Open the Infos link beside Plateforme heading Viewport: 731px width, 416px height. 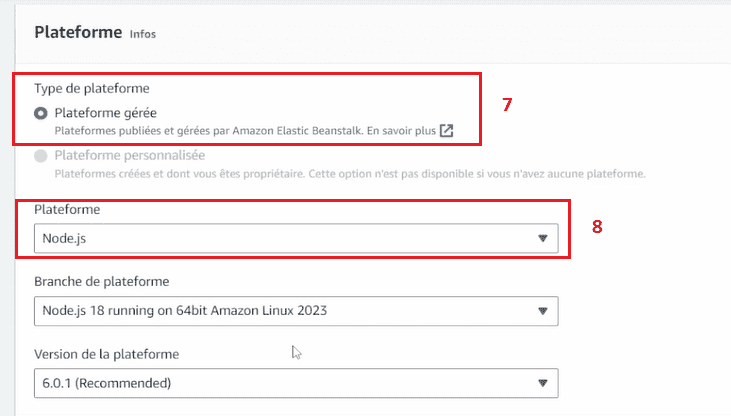coord(143,34)
